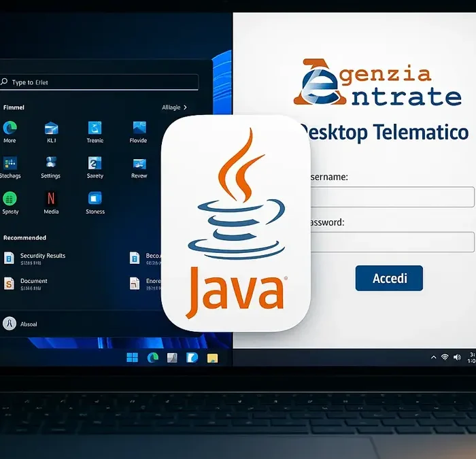Click the Flovide app icon
The image size is (476, 459).
[x=139, y=128]
